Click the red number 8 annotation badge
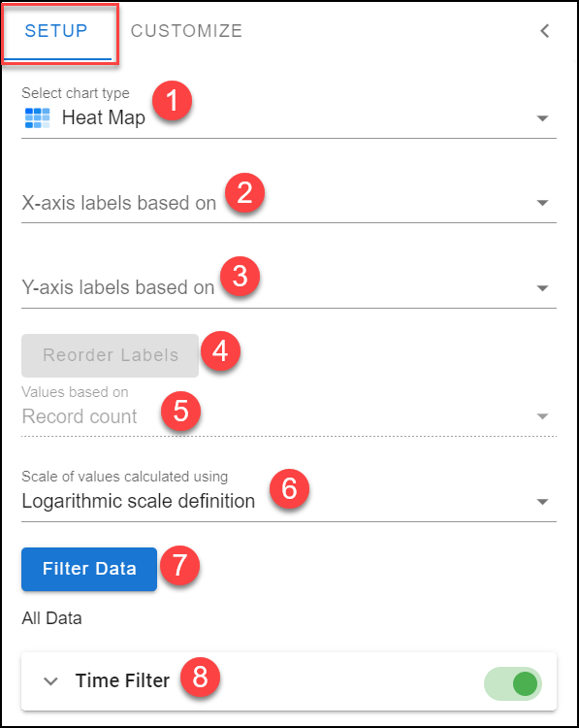 (200, 677)
